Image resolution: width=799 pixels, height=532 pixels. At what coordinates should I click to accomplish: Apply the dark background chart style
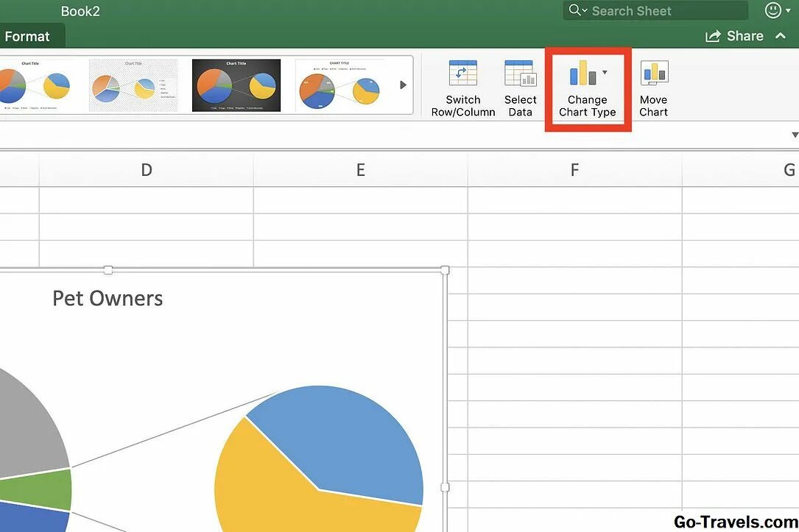[x=236, y=85]
